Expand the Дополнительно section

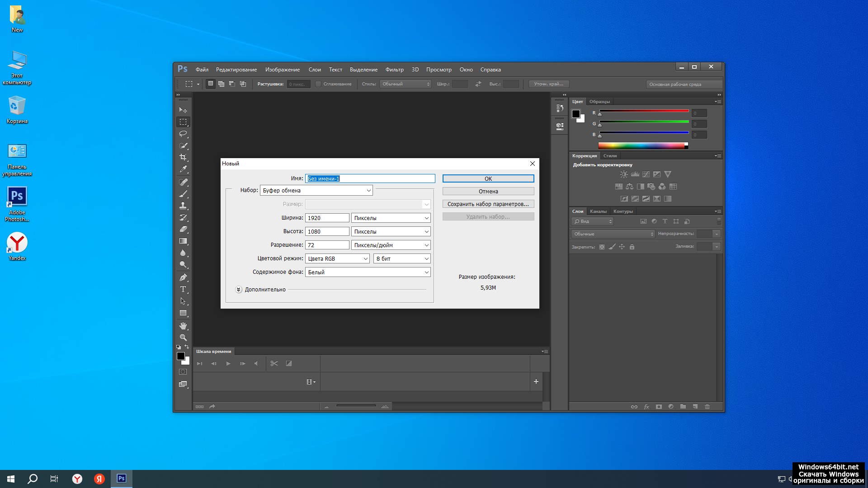239,290
